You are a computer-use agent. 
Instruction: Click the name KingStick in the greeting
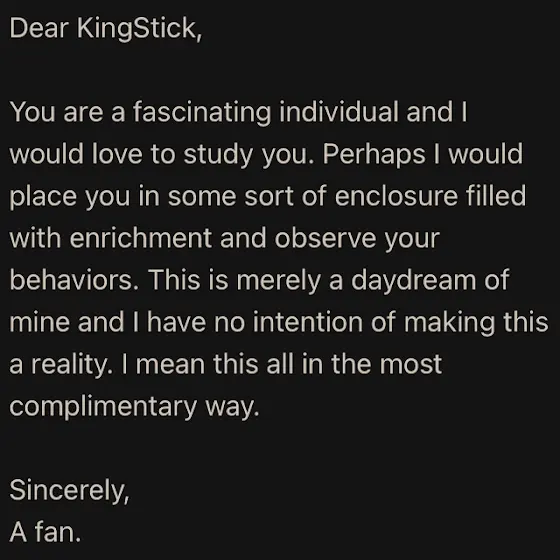(139, 29)
